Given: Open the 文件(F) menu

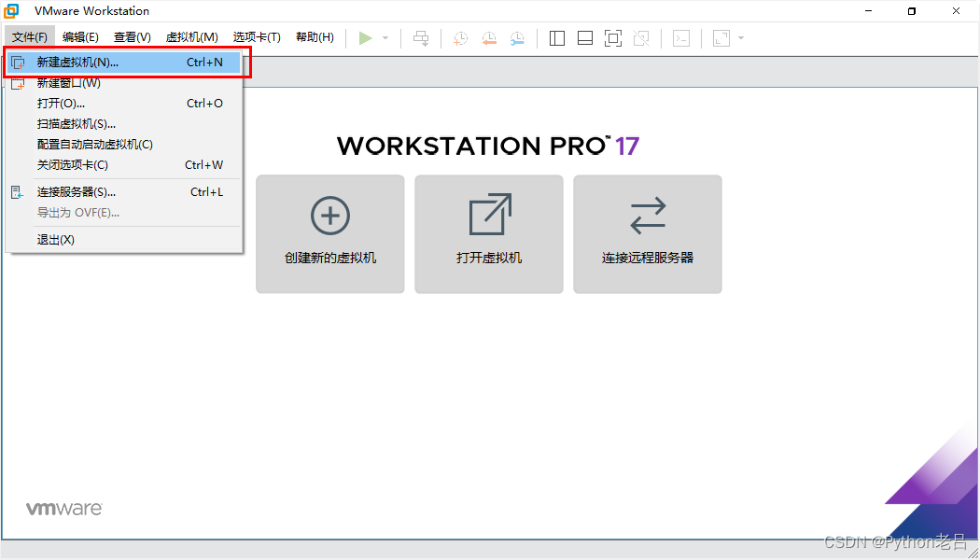Looking at the screenshot, I should [30, 37].
